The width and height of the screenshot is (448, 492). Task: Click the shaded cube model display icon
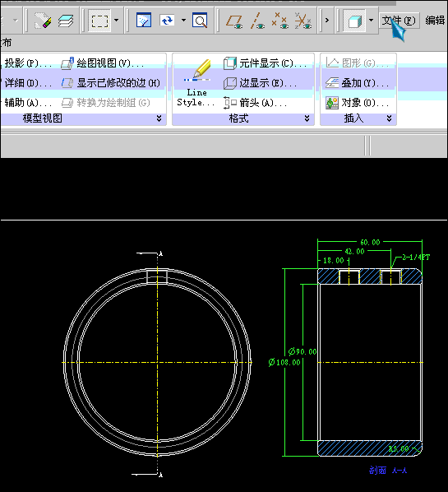[x=354, y=21]
